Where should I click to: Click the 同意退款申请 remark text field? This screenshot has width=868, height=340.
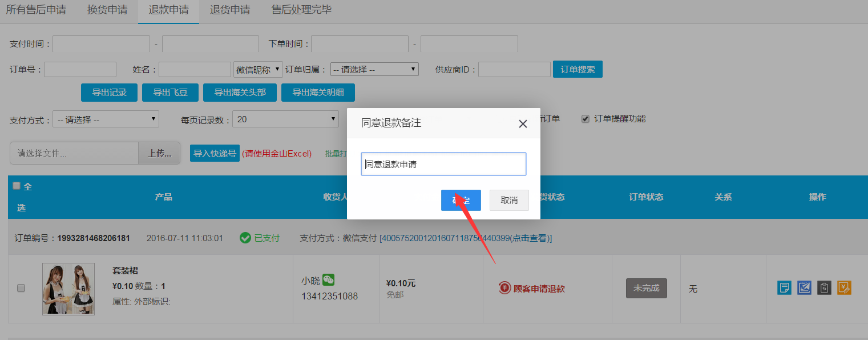pos(443,164)
